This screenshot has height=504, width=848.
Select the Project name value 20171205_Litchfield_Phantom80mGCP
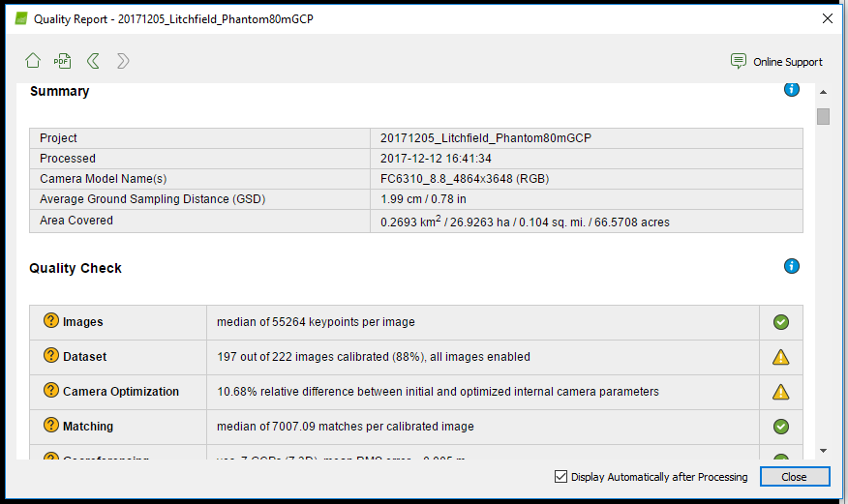pyautogui.click(x=486, y=138)
